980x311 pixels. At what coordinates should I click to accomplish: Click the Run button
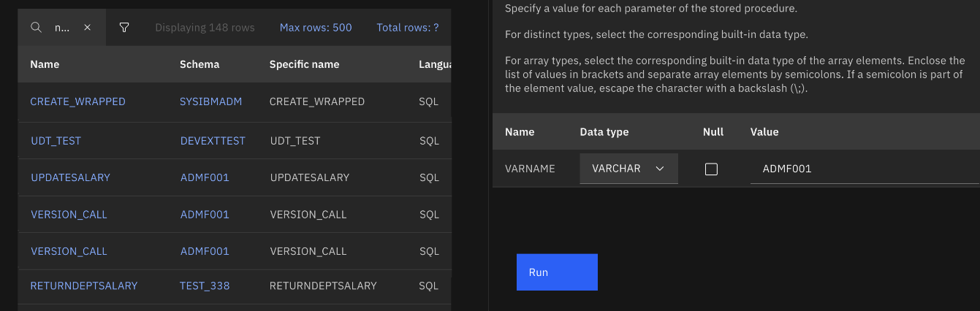(x=556, y=272)
